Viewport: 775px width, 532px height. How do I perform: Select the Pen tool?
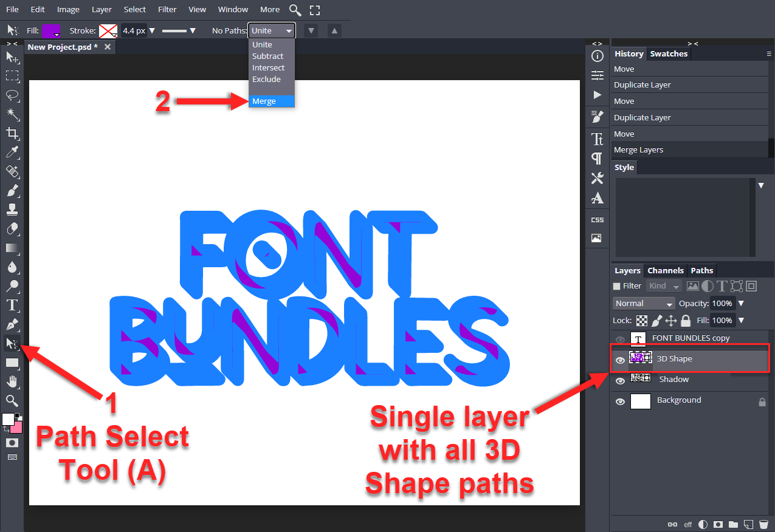coord(12,324)
